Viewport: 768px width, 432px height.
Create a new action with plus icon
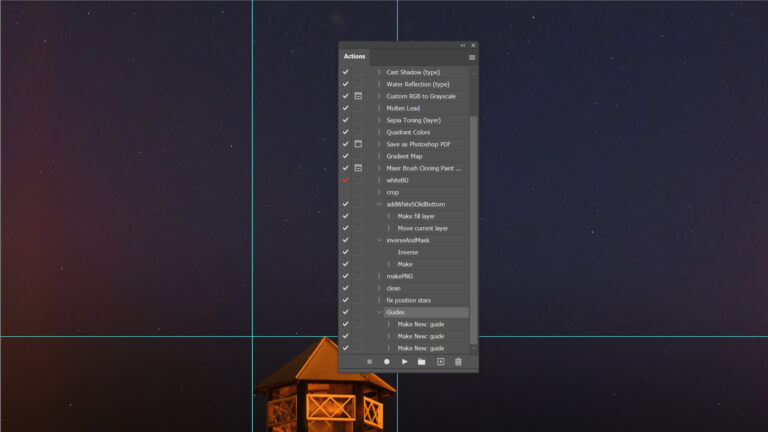coord(440,362)
